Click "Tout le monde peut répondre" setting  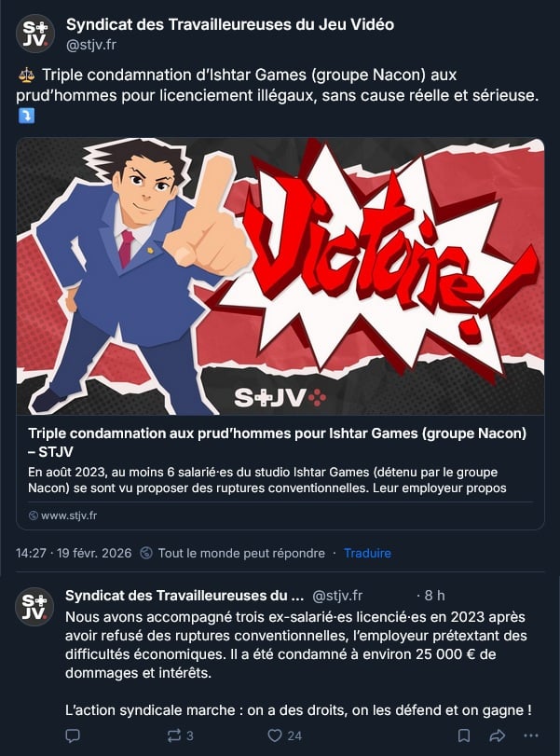pyautogui.click(x=241, y=553)
